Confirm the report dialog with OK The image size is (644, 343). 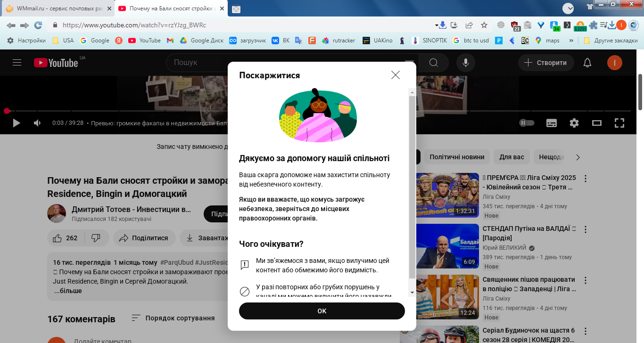[x=322, y=311]
